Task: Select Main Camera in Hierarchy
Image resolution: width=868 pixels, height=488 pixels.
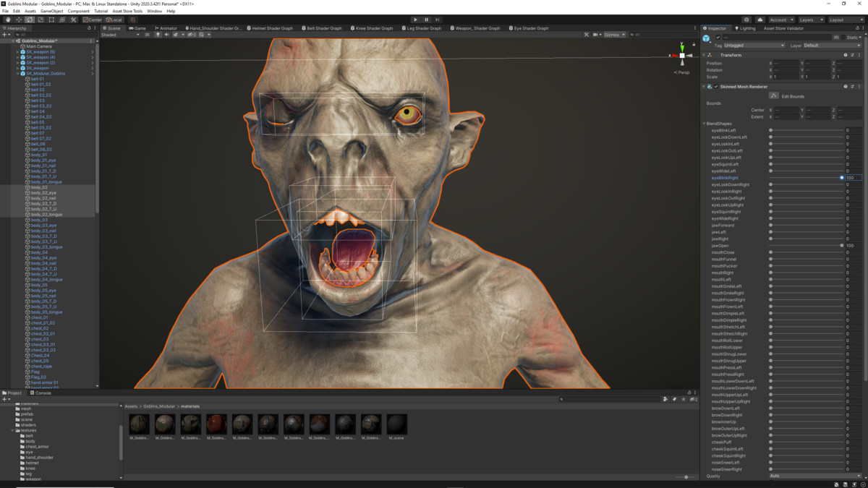Action: pyautogui.click(x=40, y=46)
